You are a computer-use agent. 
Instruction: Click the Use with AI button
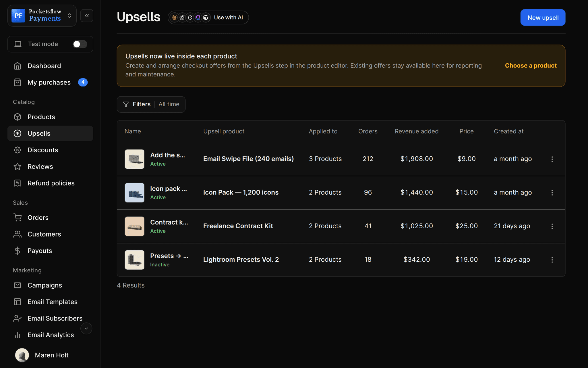click(208, 18)
